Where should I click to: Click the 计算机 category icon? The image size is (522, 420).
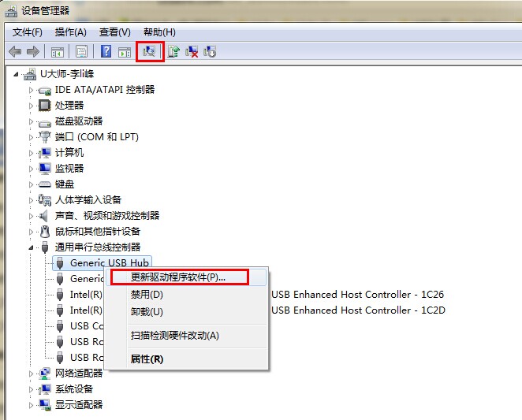tap(45, 153)
